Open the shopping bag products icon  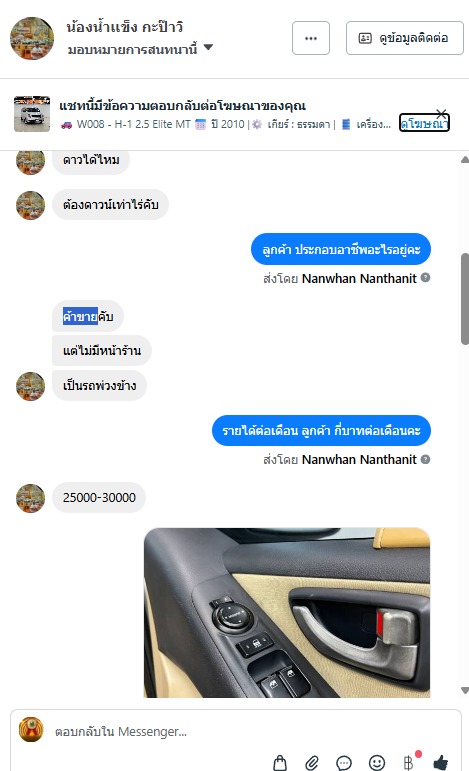(x=280, y=762)
